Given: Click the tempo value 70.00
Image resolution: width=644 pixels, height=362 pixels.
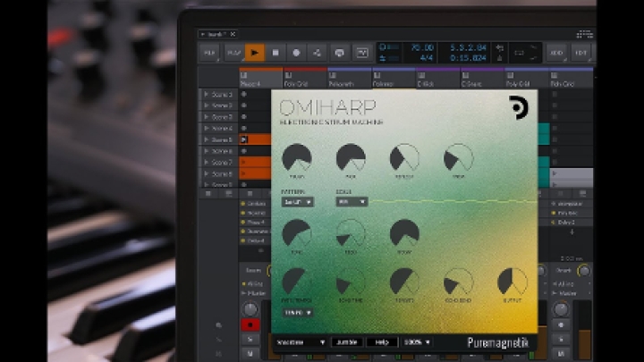Looking at the screenshot, I should (x=422, y=47).
